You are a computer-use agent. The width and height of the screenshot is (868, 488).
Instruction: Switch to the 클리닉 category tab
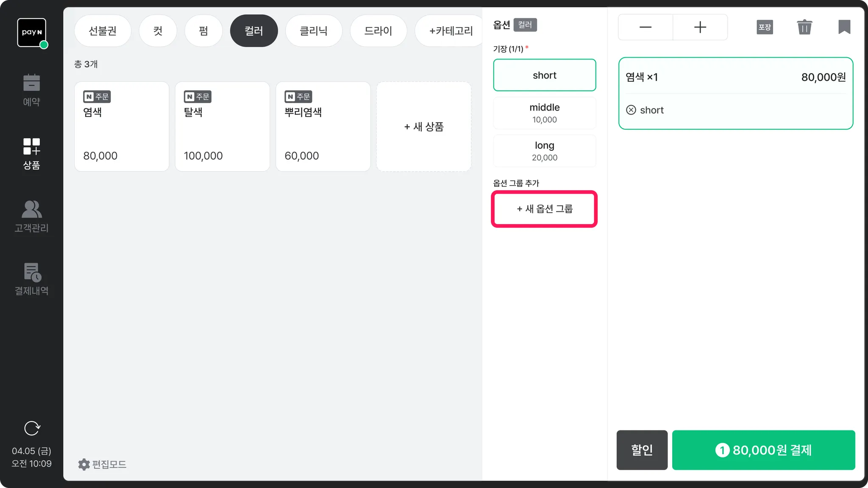313,31
